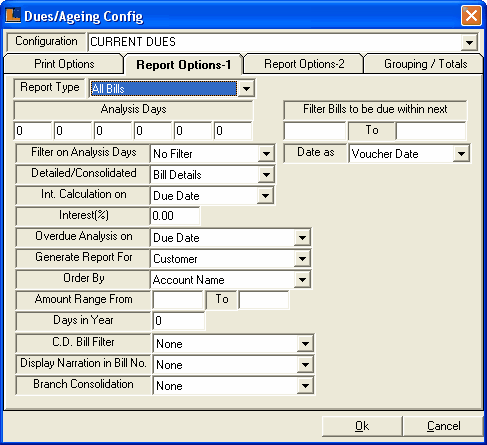
Task: Click the Customer value in Generate Report For
Action: coord(175,259)
